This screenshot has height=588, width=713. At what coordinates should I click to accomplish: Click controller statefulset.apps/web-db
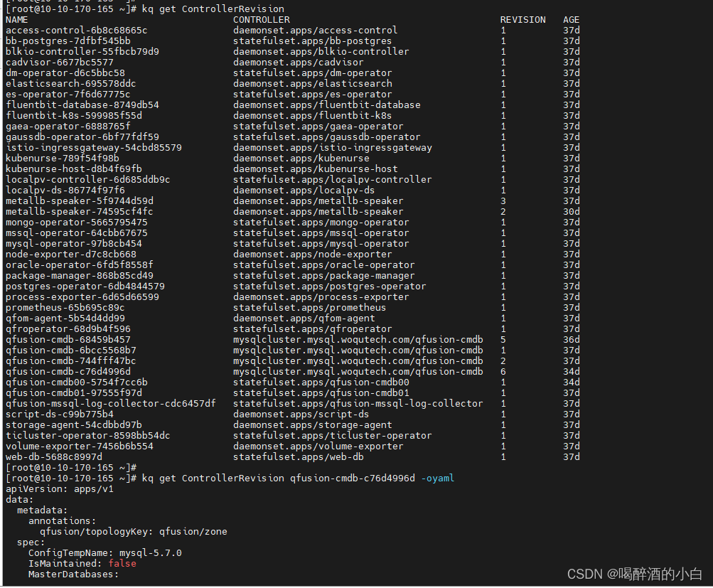tap(299, 457)
